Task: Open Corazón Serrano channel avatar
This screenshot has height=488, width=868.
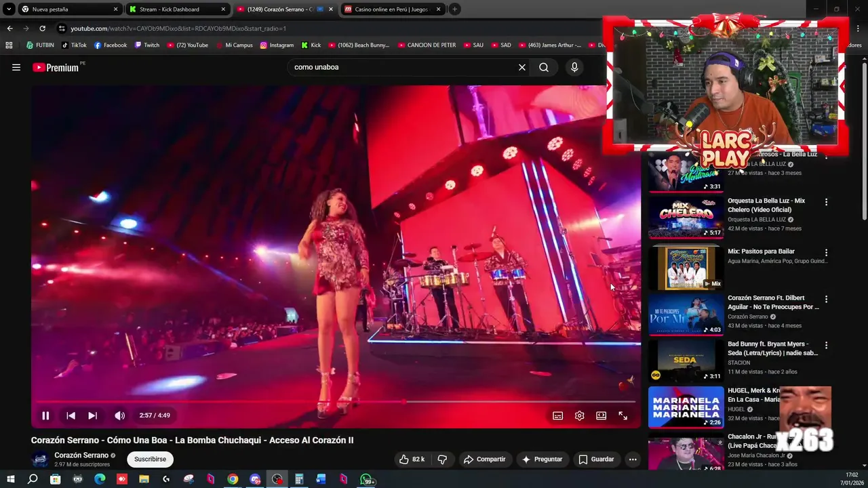Action: 41,459
